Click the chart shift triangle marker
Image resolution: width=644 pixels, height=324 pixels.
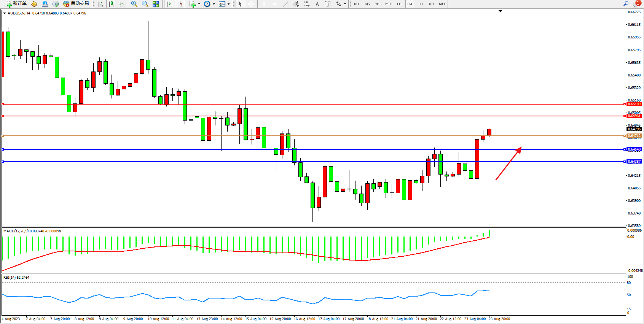coord(500,11)
